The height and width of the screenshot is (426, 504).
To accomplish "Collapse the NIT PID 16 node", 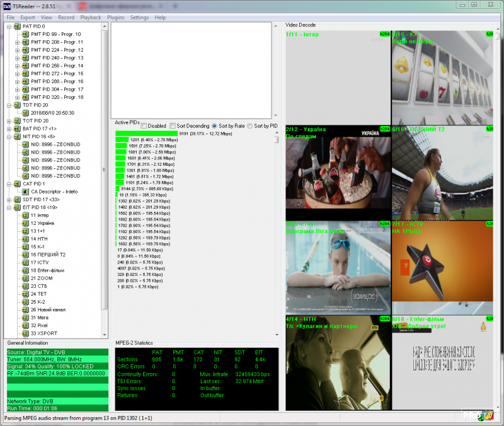I will (9, 137).
